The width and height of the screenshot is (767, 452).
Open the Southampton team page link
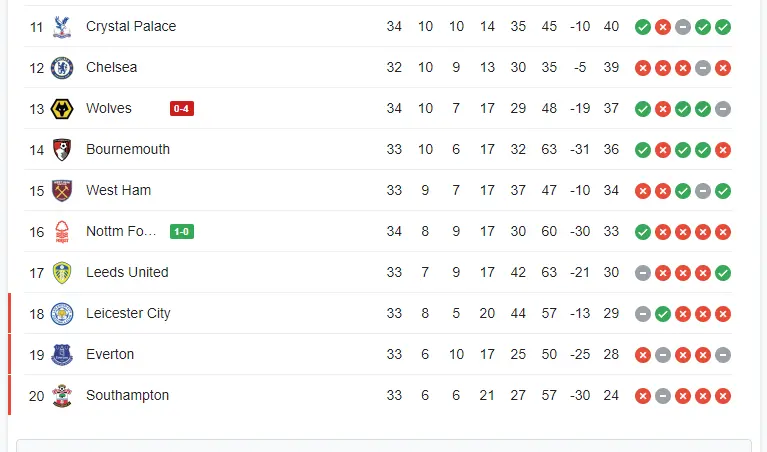coord(127,396)
